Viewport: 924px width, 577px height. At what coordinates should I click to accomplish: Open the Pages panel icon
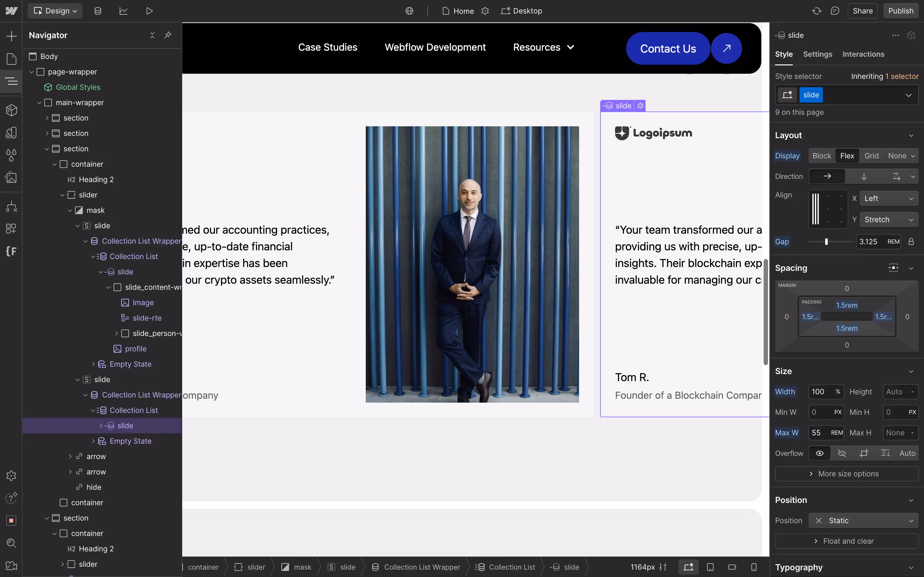pyautogui.click(x=12, y=59)
